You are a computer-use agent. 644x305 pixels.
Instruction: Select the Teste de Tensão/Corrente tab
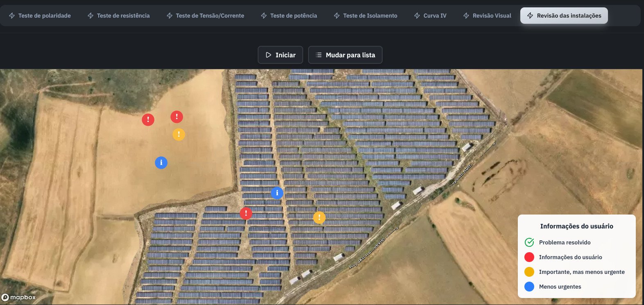click(205, 16)
